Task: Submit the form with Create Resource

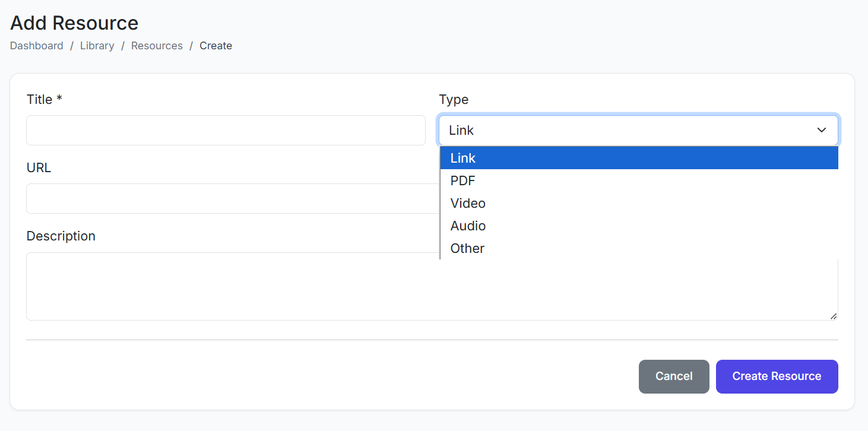Action: [777, 376]
